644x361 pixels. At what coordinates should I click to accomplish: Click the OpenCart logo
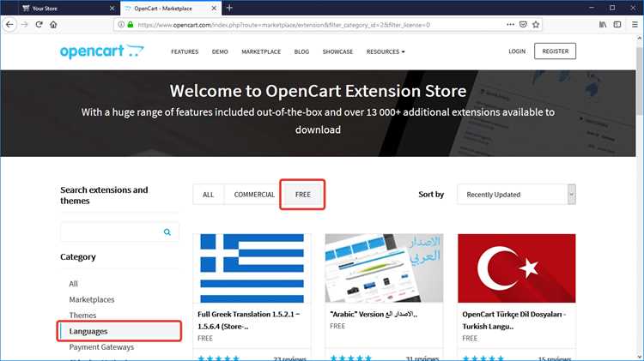click(x=102, y=51)
